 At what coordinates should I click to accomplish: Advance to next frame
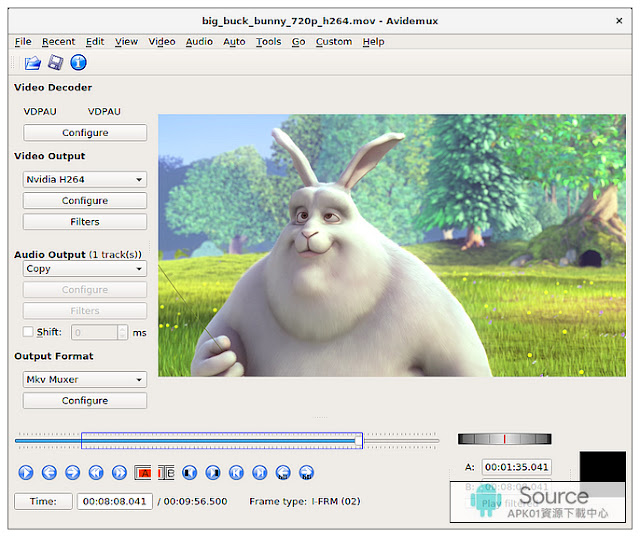[73, 473]
